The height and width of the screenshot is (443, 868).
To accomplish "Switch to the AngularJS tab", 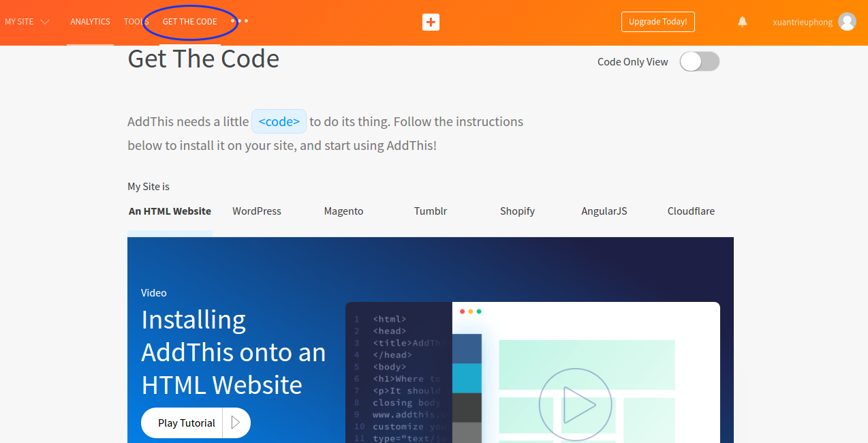I will [604, 211].
